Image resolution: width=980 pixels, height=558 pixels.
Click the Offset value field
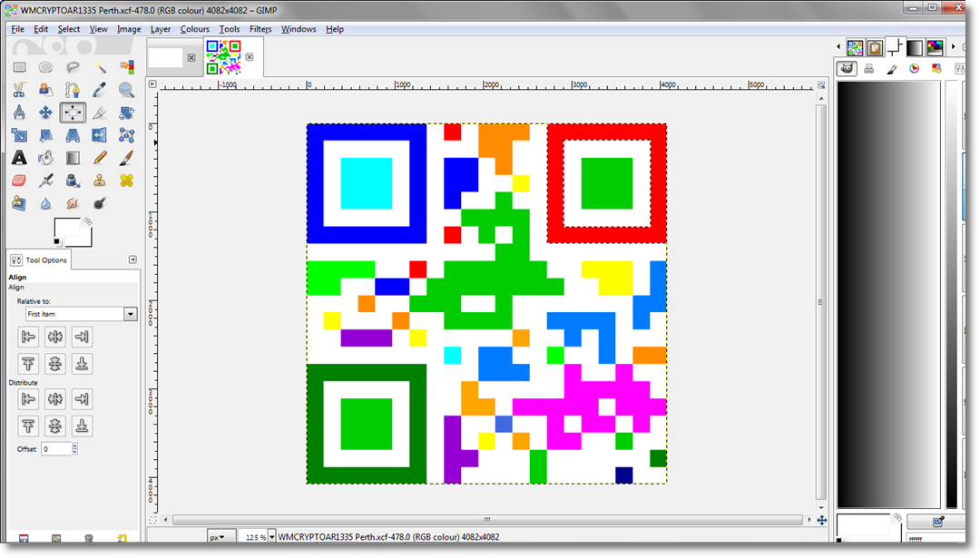point(56,448)
